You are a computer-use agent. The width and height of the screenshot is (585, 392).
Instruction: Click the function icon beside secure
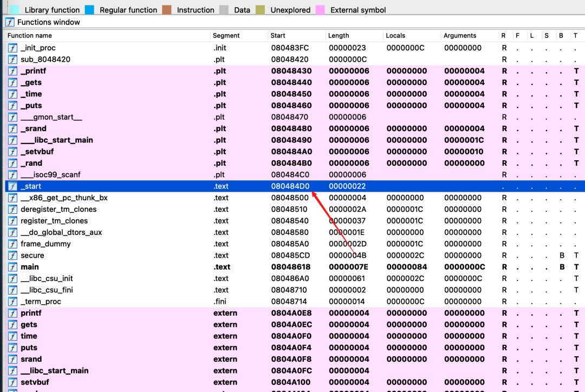click(12, 256)
